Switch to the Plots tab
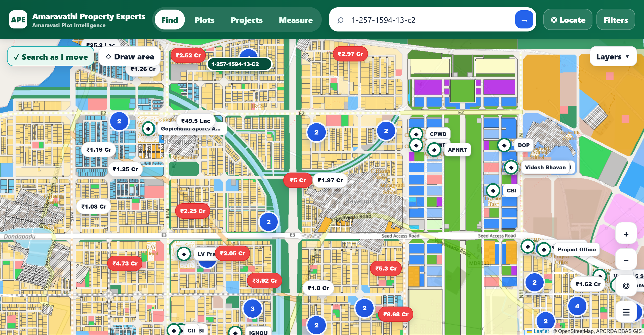 pos(204,20)
